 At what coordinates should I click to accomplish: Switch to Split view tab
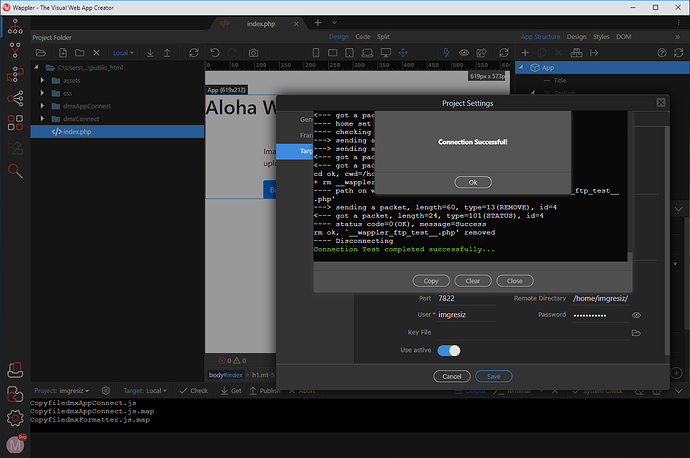click(x=383, y=37)
